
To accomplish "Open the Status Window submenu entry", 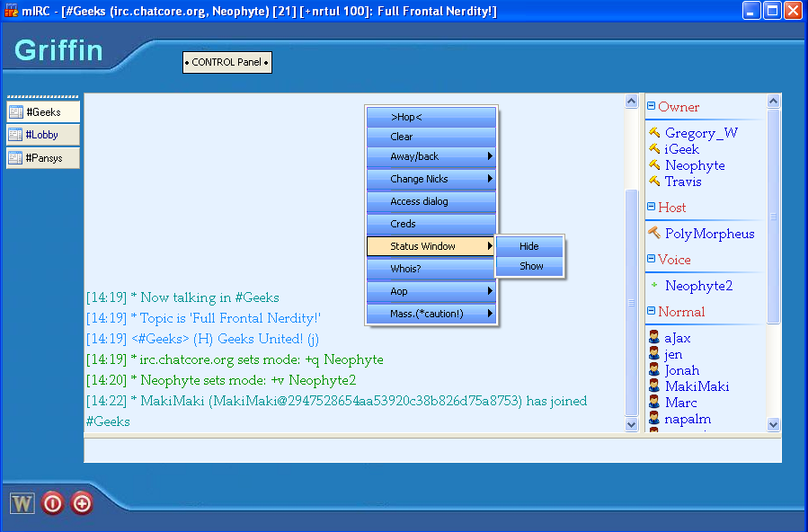I will [431, 246].
